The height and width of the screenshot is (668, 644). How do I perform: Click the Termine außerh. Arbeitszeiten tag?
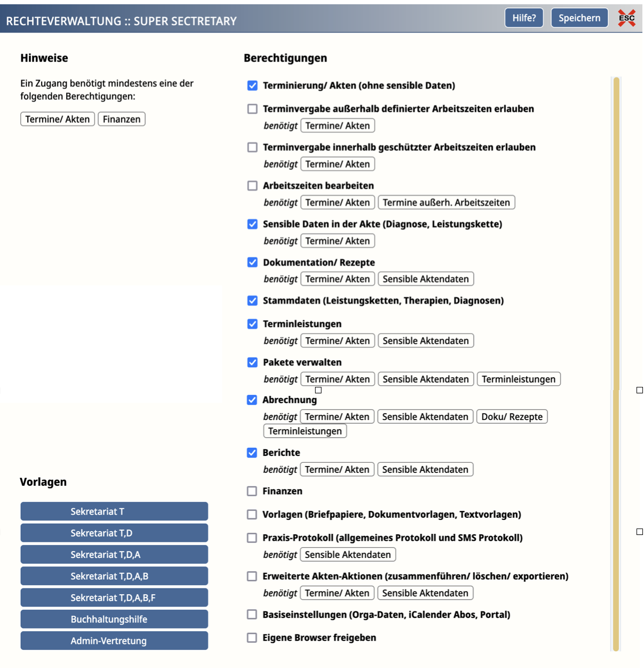pyautogui.click(x=446, y=203)
